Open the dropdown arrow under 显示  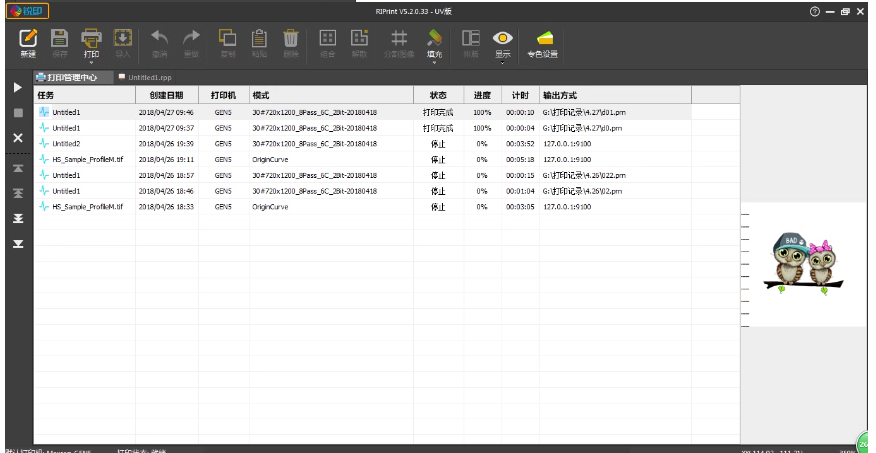click(x=503, y=63)
